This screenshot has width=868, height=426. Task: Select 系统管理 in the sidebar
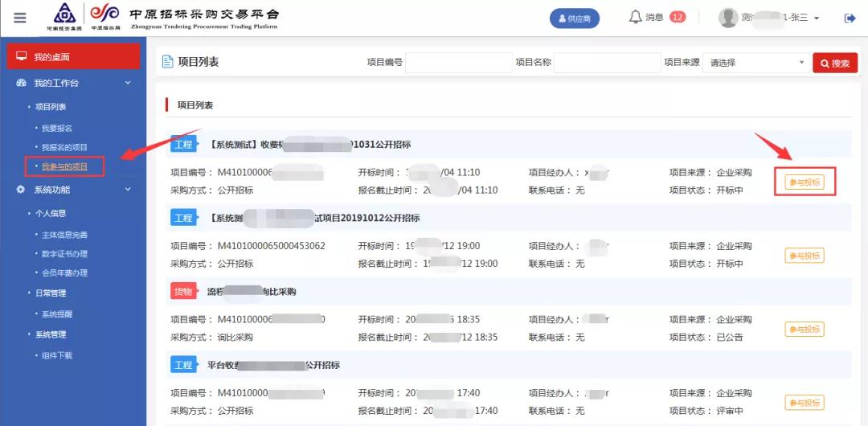[51, 334]
